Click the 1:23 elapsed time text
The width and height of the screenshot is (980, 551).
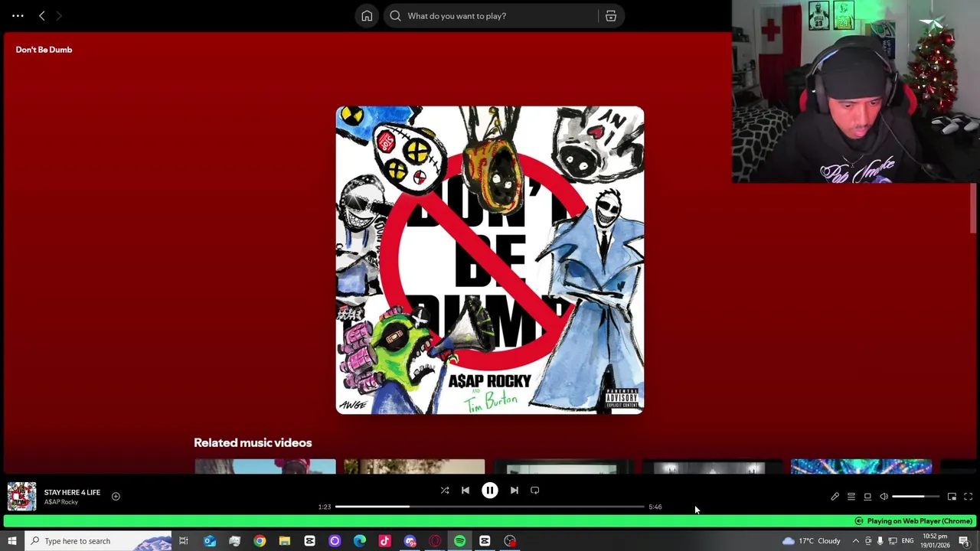(x=325, y=507)
